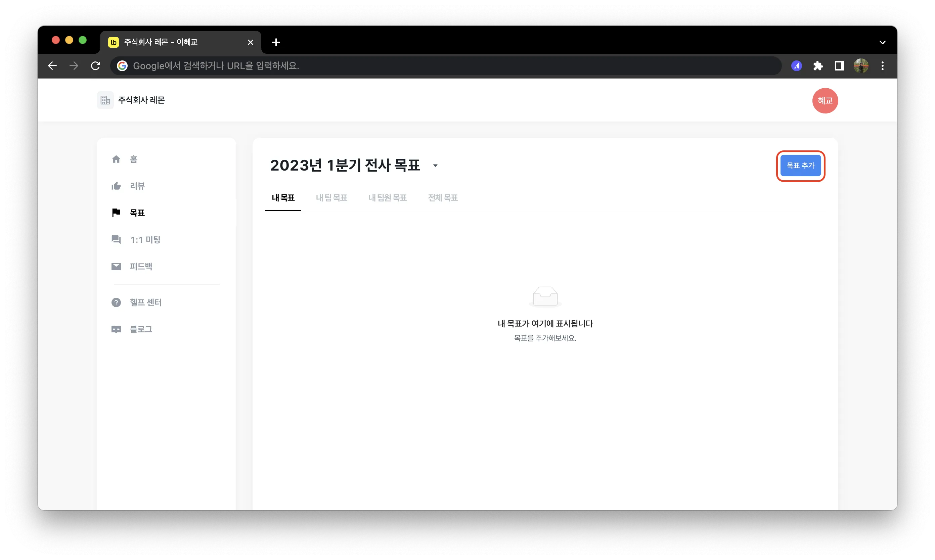Click the browser back arrow
The image size is (935, 560).
tap(52, 66)
